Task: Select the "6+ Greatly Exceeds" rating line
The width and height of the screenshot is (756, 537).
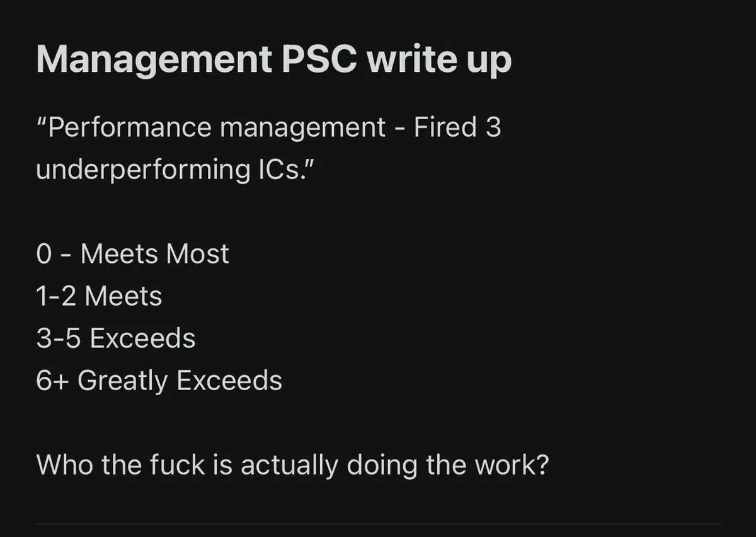Action: coord(159,381)
